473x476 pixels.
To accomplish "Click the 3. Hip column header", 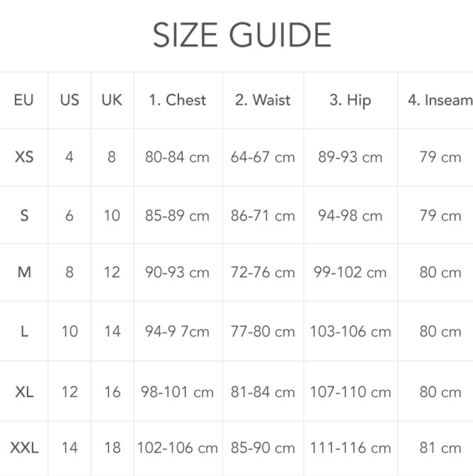I will tap(351, 101).
